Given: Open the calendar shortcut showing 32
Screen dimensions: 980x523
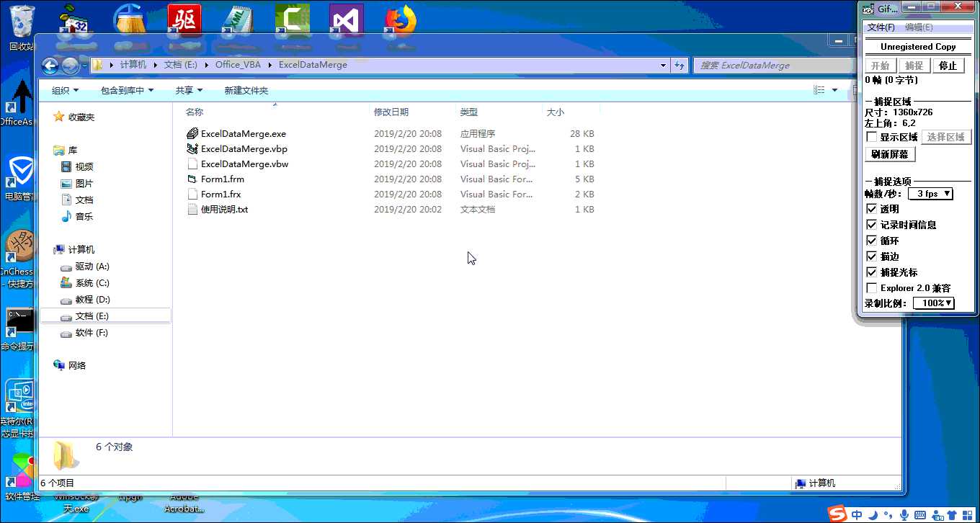Looking at the screenshot, I should coord(73,20).
